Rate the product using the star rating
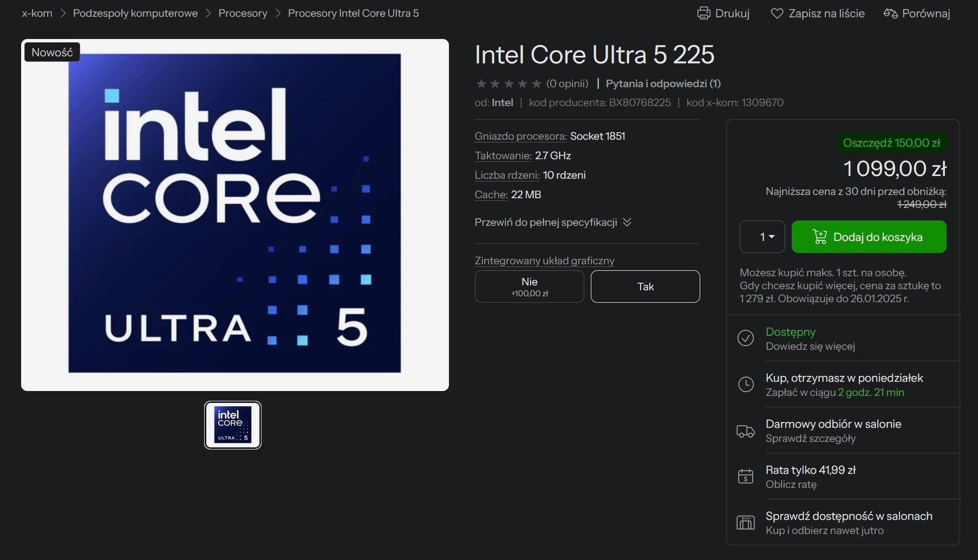Image resolution: width=978 pixels, height=560 pixels. pyautogui.click(x=508, y=83)
